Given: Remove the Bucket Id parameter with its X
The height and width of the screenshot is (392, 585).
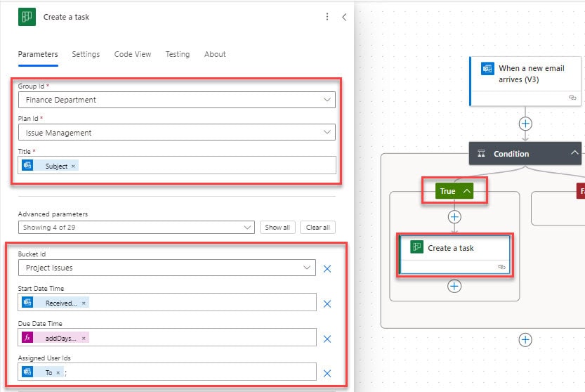Looking at the screenshot, I should [x=327, y=268].
